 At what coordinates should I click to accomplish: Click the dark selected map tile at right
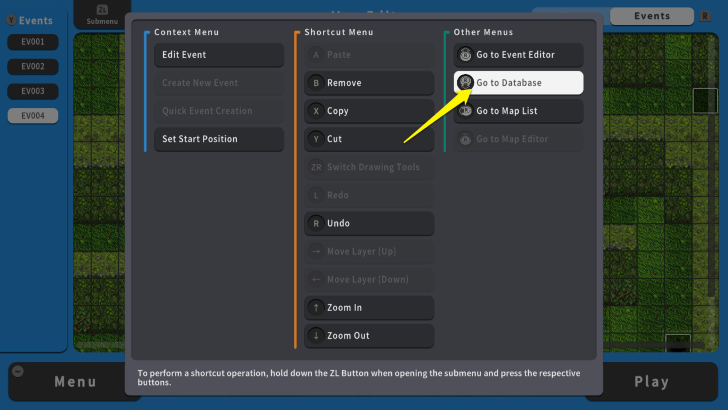(x=705, y=100)
